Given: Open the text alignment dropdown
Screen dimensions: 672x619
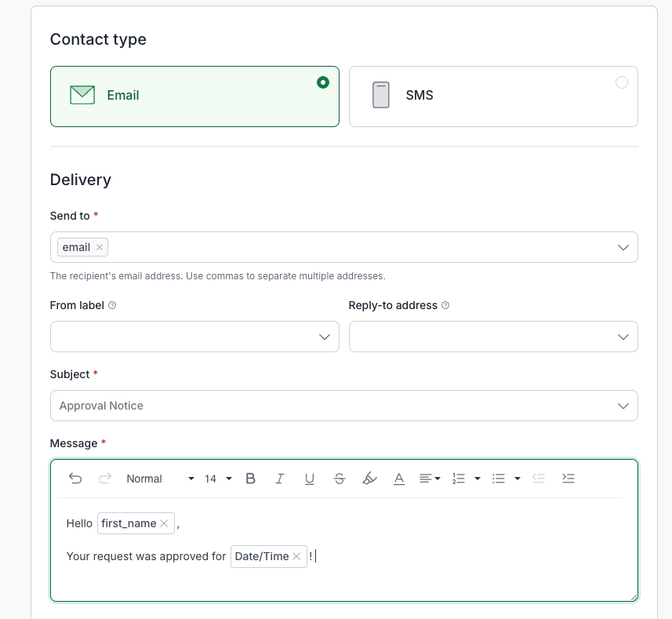Looking at the screenshot, I should point(430,479).
